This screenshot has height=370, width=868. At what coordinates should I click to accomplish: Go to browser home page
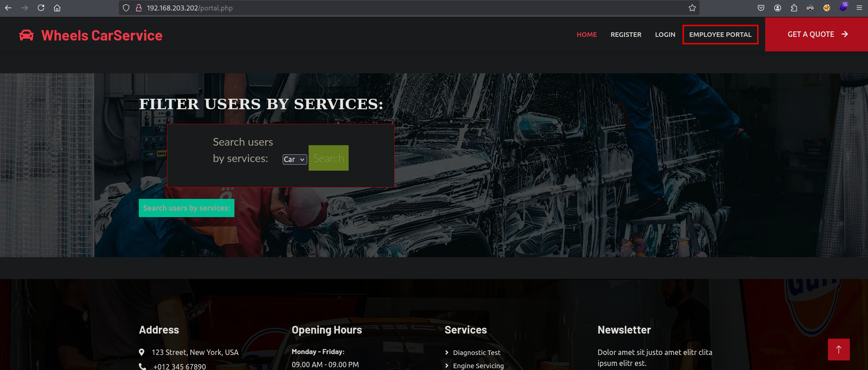pos(57,8)
